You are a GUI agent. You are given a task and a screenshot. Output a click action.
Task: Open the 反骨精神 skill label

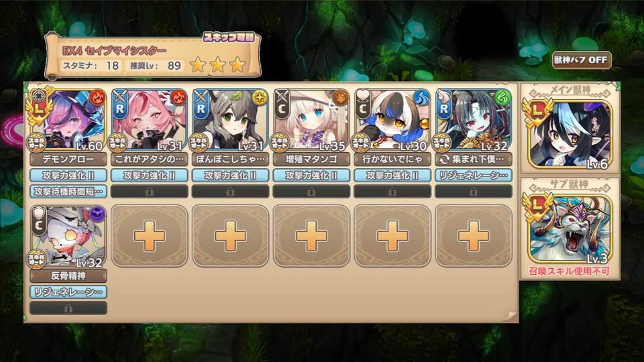click(x=68, y=276)
